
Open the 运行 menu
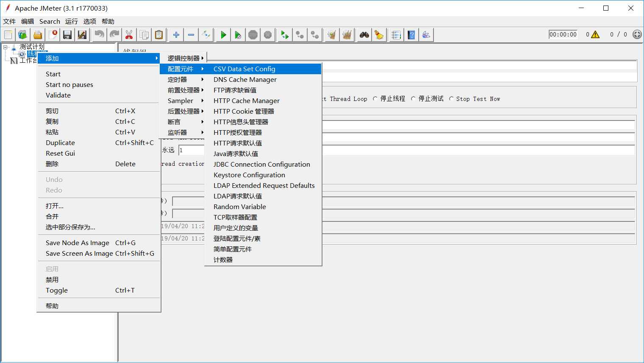click(x=72, y=21)
